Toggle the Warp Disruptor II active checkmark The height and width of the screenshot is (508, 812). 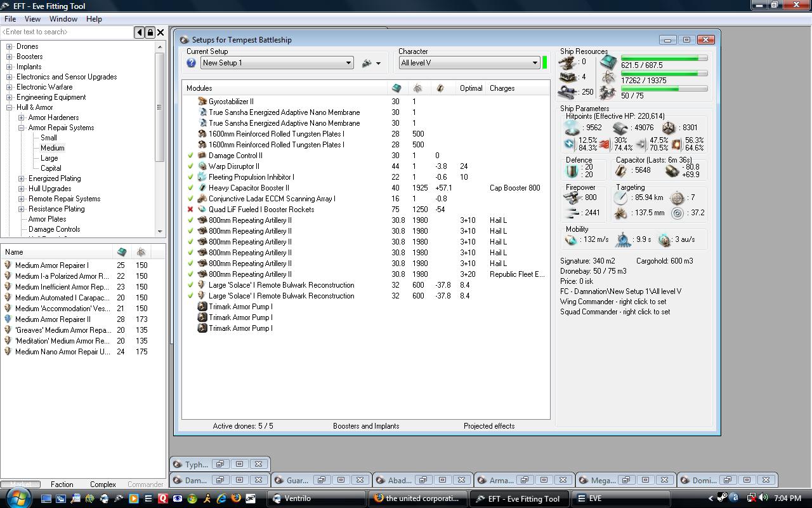pyautogui.click(x=190, y=166)
